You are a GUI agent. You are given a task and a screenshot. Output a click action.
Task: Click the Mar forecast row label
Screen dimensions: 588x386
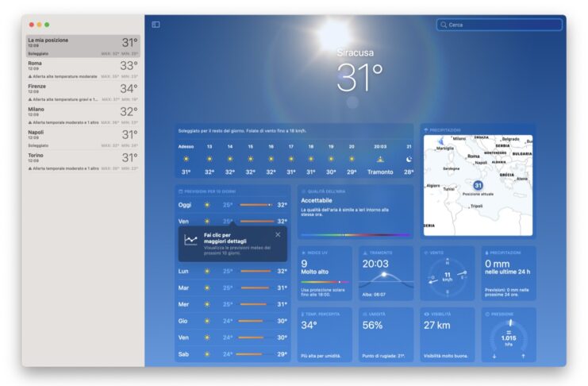(183, 288)
